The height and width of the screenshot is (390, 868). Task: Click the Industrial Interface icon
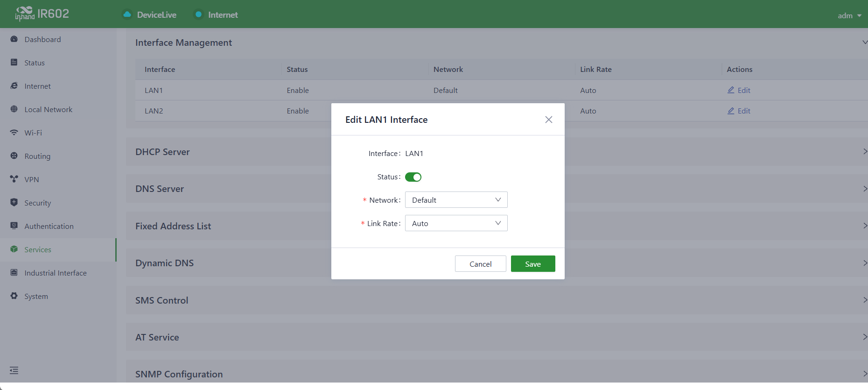pyautogui.click(x=14, y=272)
